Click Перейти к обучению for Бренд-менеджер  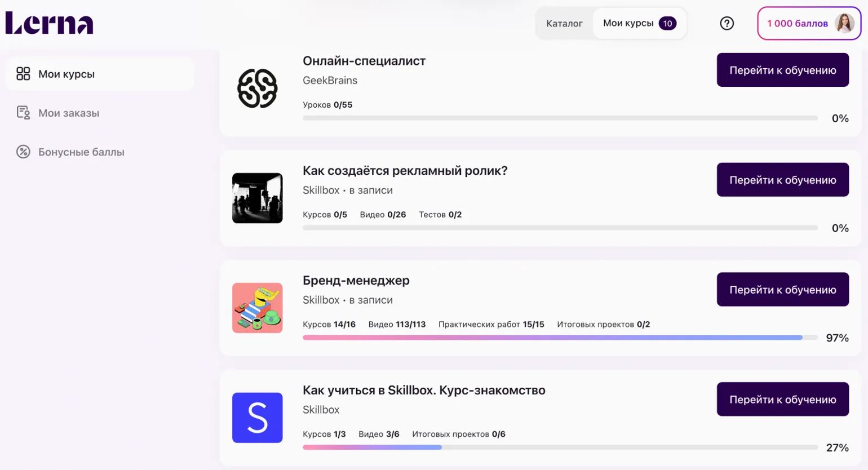tap(782, 290)
